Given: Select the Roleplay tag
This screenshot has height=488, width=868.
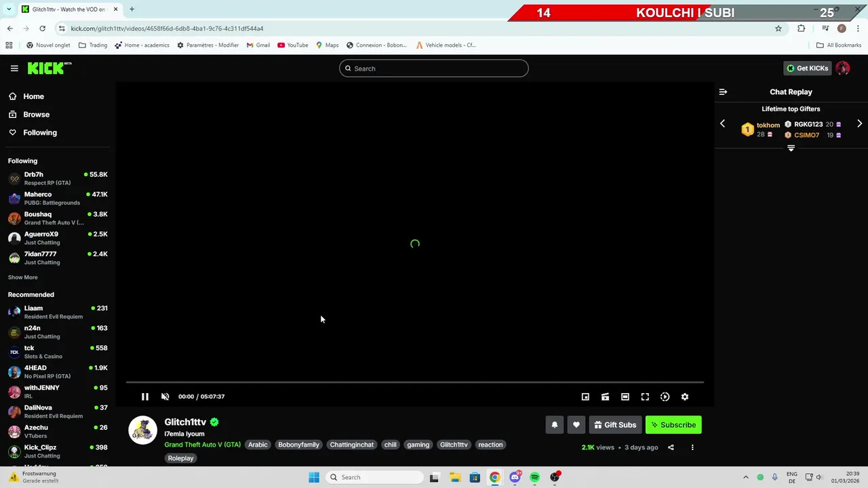Looking at the screenshot, I should (180, 458).
